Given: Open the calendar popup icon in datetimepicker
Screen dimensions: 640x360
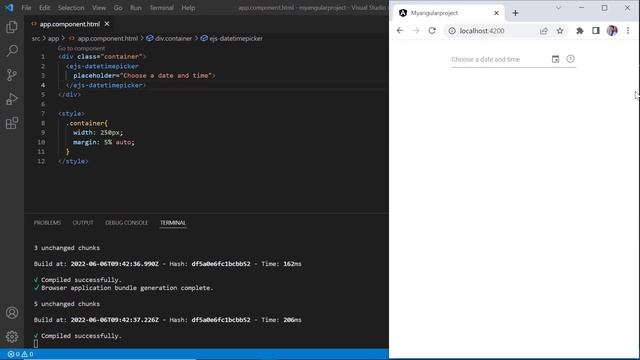Looking at the screenshot, I should click(555, 59).
